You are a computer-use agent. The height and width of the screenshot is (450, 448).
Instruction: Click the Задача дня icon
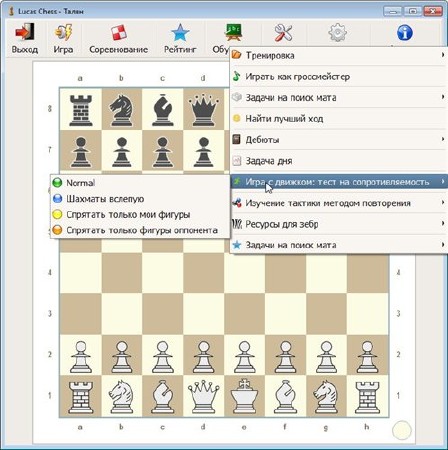coord(236,161)
